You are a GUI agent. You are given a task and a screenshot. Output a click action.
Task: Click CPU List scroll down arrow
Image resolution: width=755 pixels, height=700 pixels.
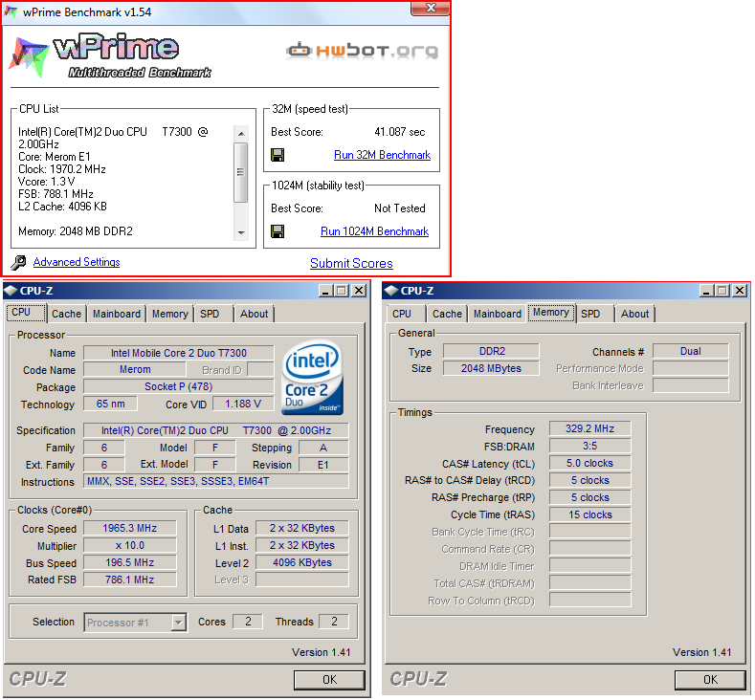click(x=241, y=233)
